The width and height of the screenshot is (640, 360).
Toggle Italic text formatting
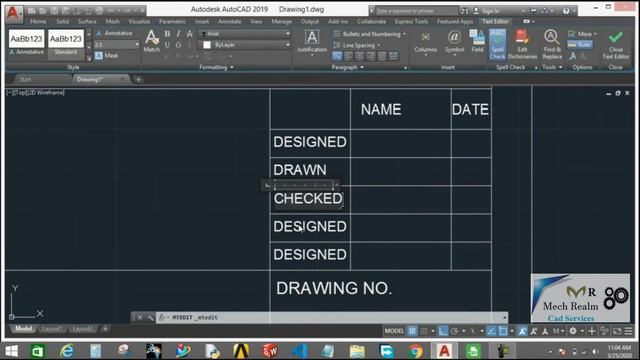click(178, 34)
